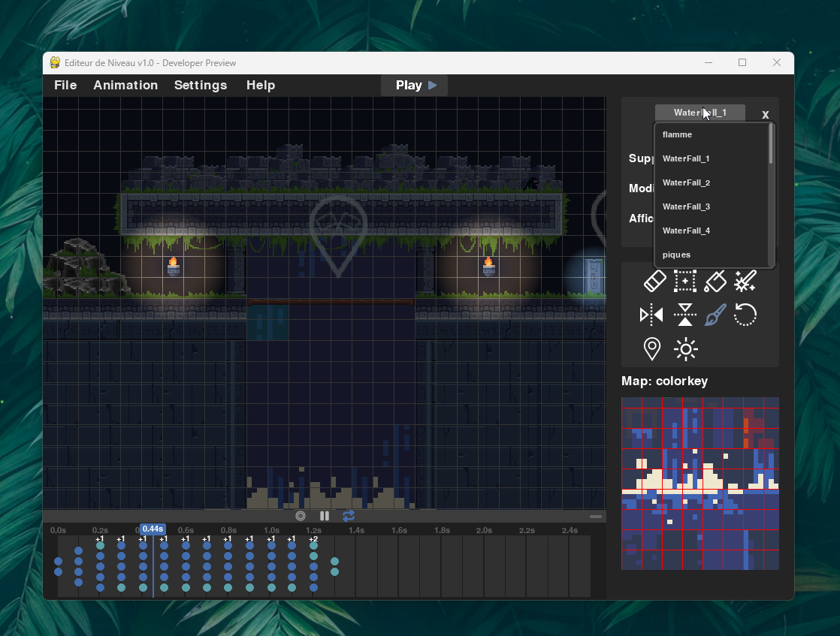Jump to 1.8s on the timeline ruler
Image resolution: width=840 pixels, height=636 pixels.
tap(442, 531)
